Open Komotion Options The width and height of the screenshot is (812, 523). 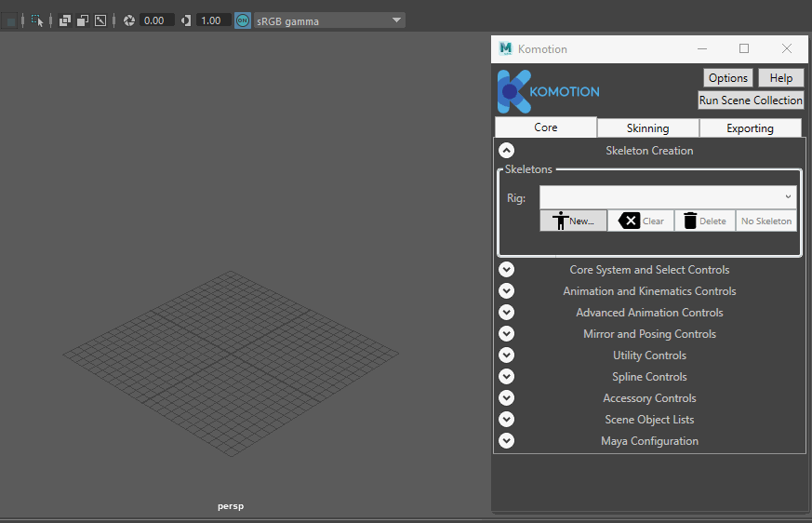pyautogui.click(x=728, y=78)
